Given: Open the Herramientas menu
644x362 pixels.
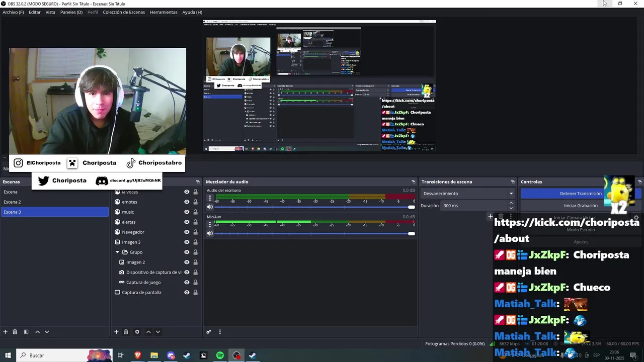Looking at the screenshot, I should click(x=164, y=12).
